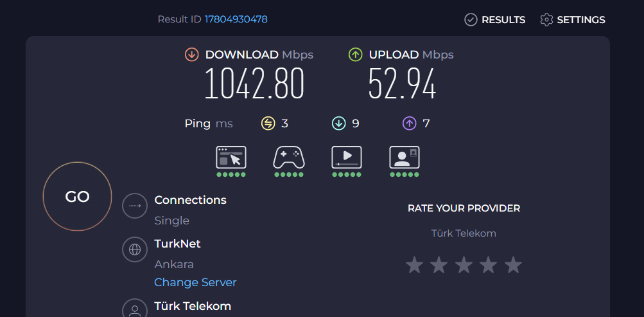Click the upload arrow icon

pyautogui.click(x=355, y=55)
